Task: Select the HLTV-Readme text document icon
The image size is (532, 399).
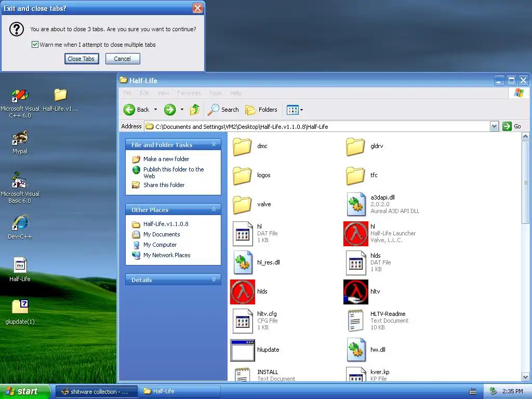Action: (x=355, y=321)
